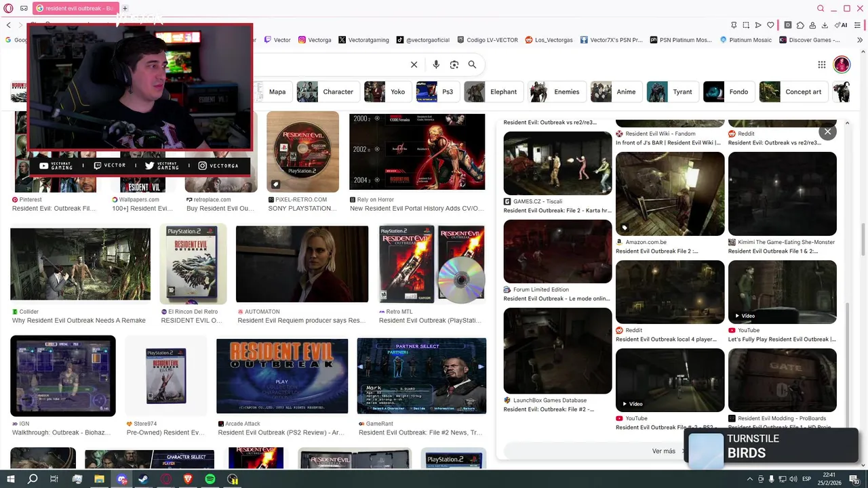Open the Vectoratgaming bookmark
This screenshot has width=868, height=488.
coord(363,40)
